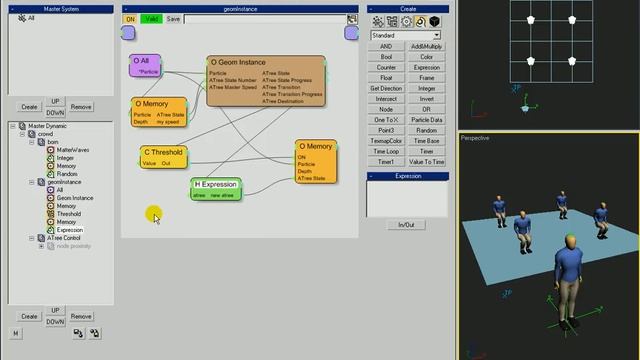The width and height of the screenshot is (640, 360).
Task: Click the crowd system icon in tree
Action: [x=32, y=134]
